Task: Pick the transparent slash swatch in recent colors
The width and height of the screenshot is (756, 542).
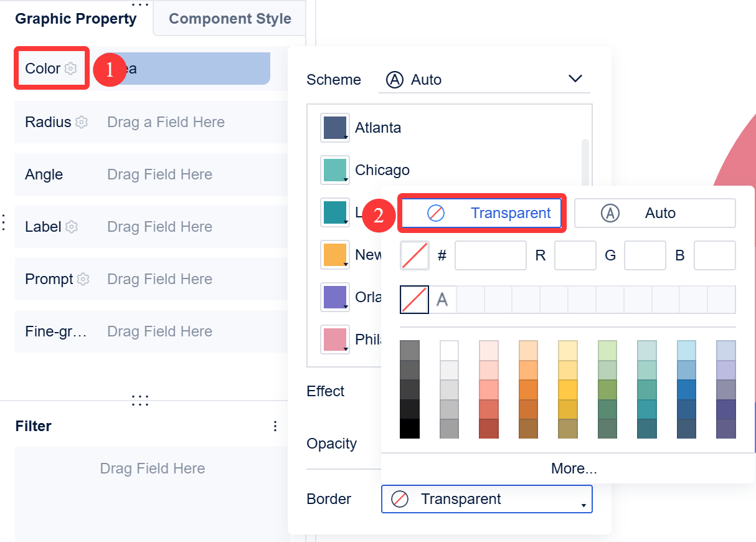Action: click(x=414, y=300)
